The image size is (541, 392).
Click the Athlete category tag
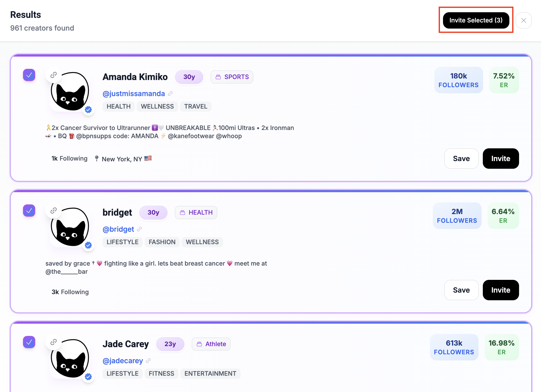click(211, 344)
